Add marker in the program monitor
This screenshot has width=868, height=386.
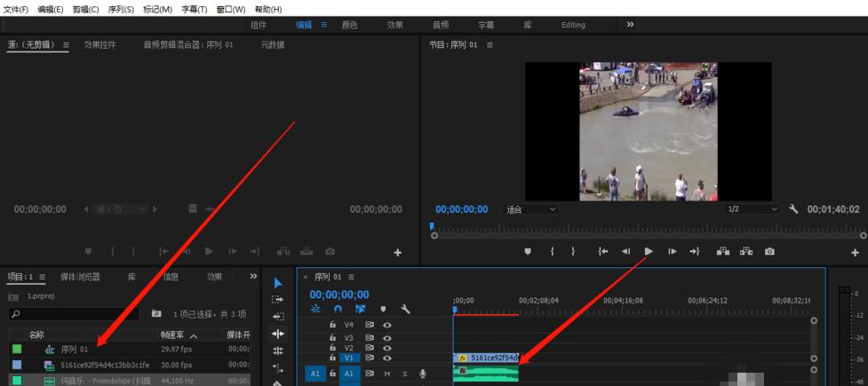[527, 251]
